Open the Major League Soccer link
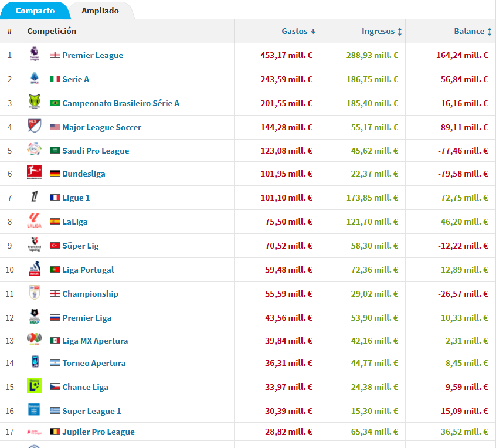 [102, 127]
